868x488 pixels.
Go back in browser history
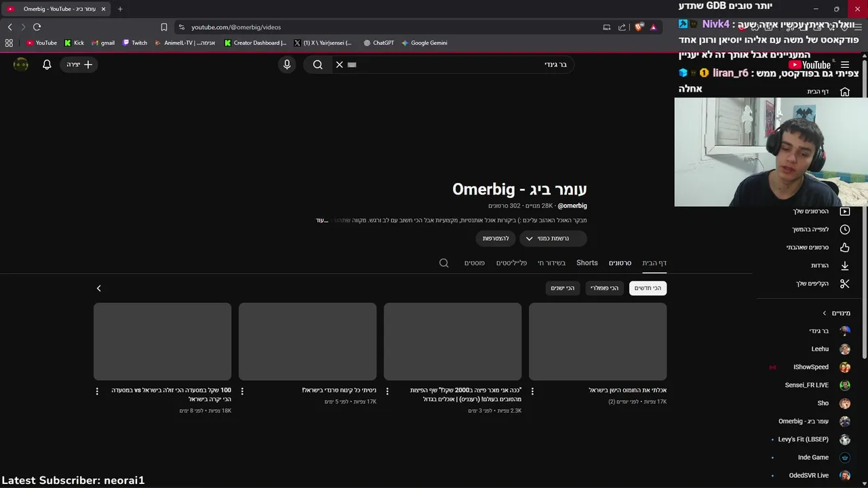coord(9,27)
